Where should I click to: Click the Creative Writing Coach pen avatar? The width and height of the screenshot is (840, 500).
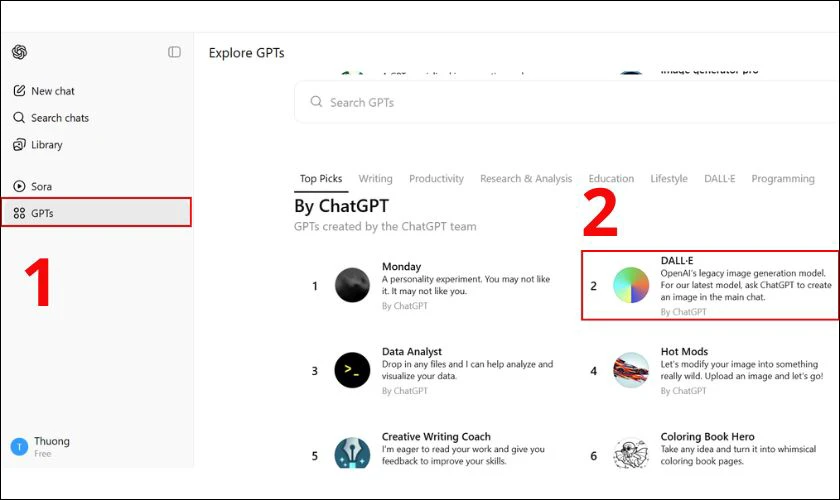click(x=352, y=453)
